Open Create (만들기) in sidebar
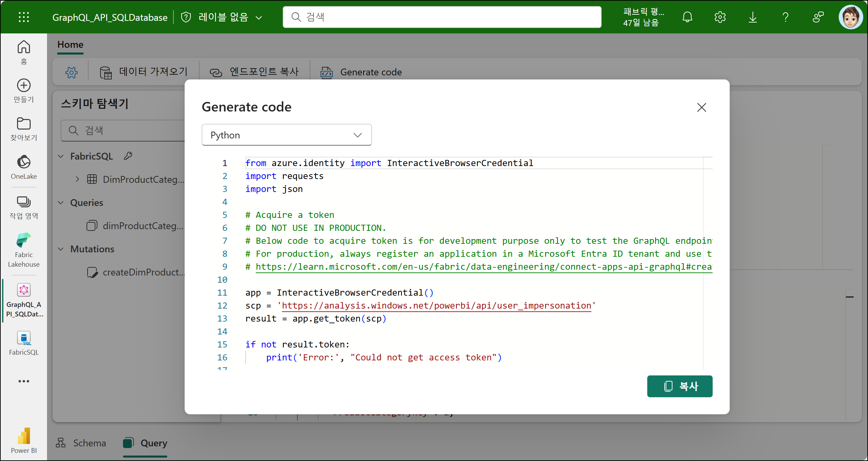The image size is (868, 461). coord(24,91)
